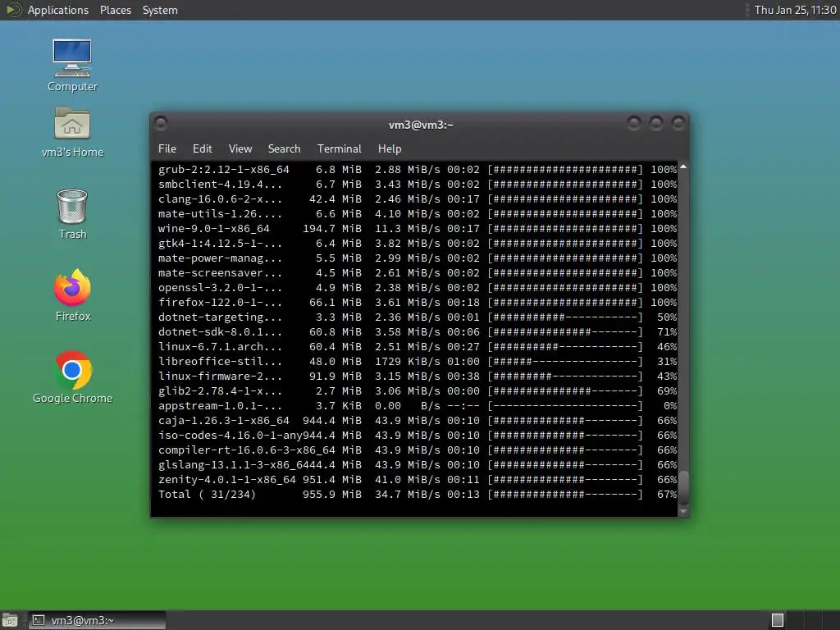Viewport: 840px width, 630px height.
Task: Click the terminal vertical scrollbar thumb
Action: pos(683,487)
